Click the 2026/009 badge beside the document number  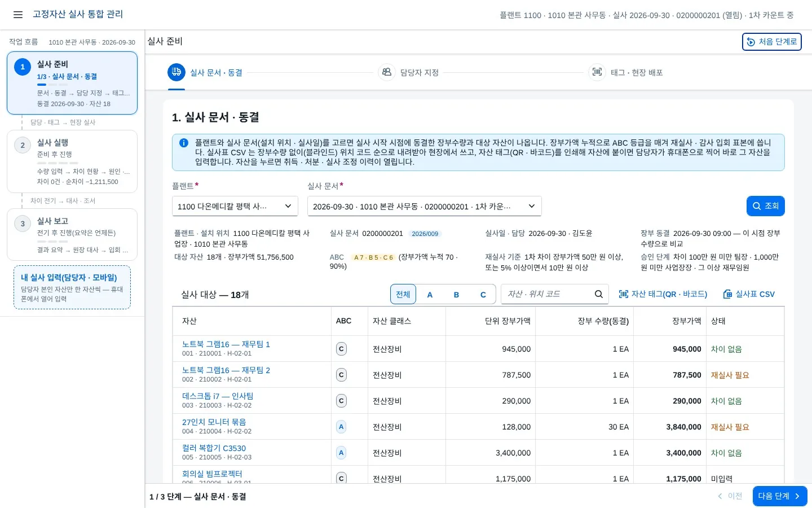pos(425,234)
